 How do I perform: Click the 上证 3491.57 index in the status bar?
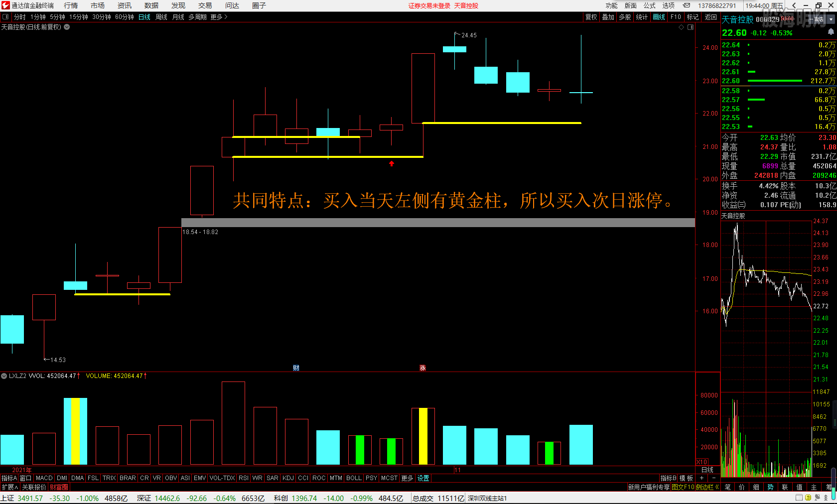[21, 498]
